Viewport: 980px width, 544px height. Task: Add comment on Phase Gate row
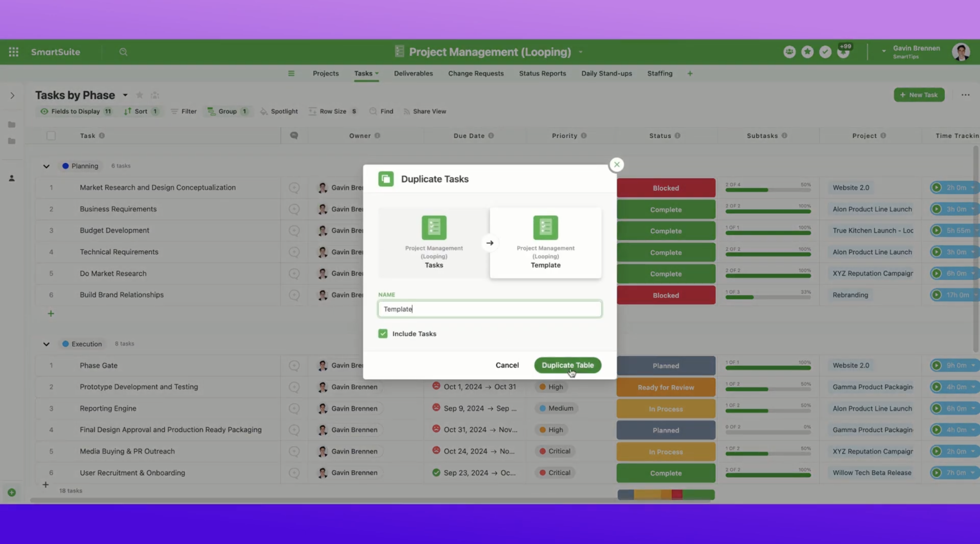294,365
